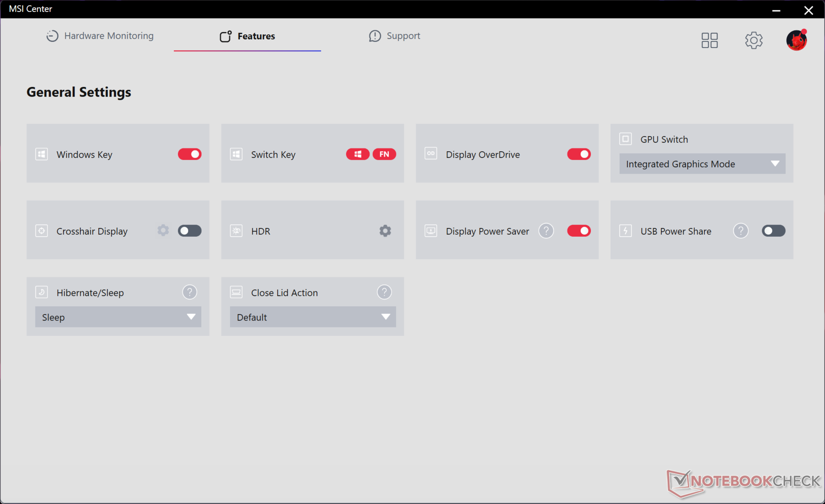
Task: Open MSI Center settings gear
Action: (753, 40)
